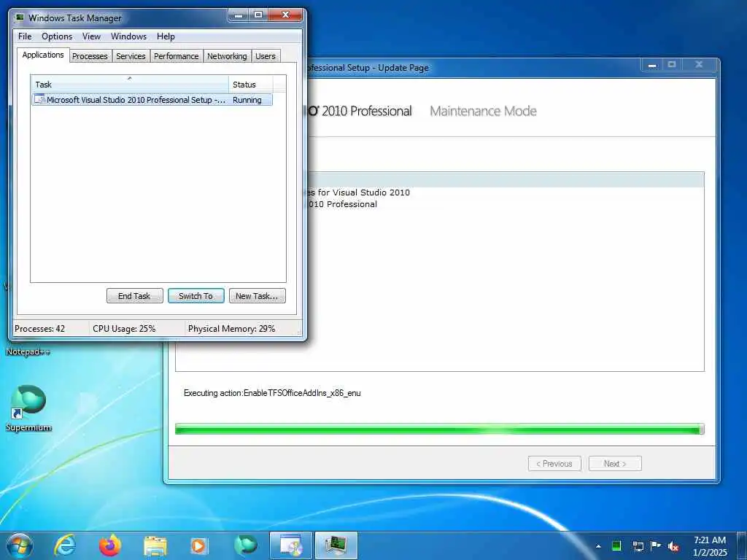Select the Applications tab
Viewport: 747px width, 560px height.
pyautogui.click(x=43, y=55)
